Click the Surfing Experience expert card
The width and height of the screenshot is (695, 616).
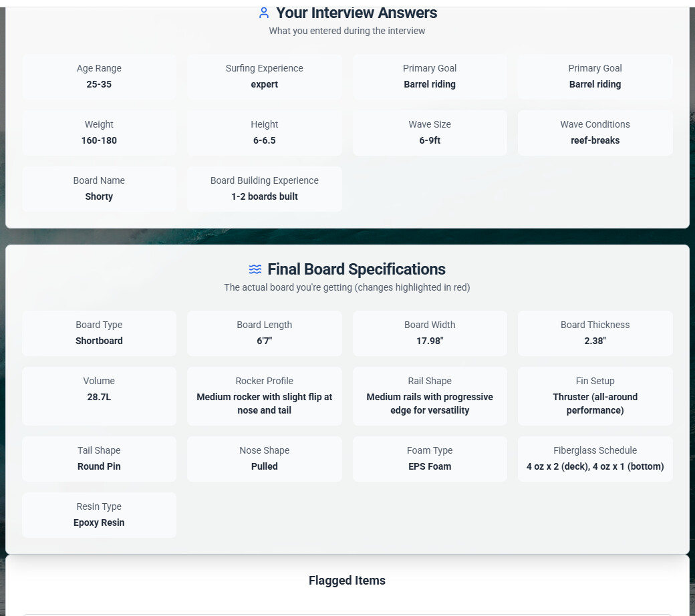[x=264, y=77]
